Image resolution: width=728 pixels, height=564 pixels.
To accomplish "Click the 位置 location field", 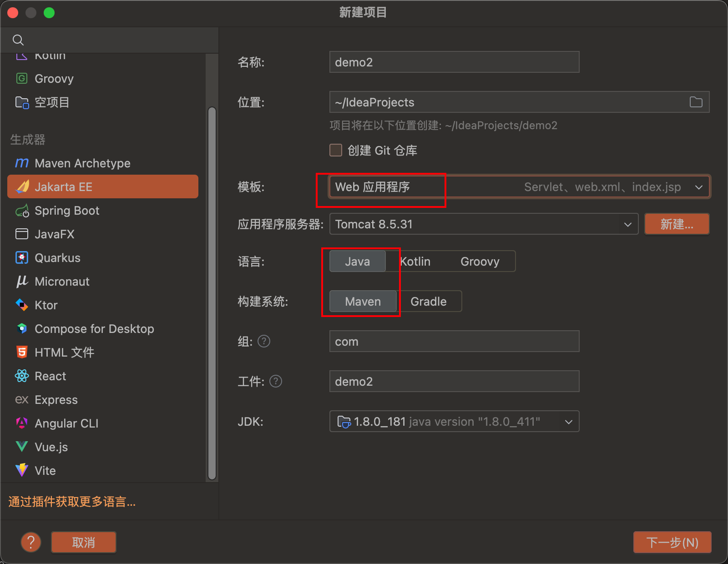I will coord(519,102).
